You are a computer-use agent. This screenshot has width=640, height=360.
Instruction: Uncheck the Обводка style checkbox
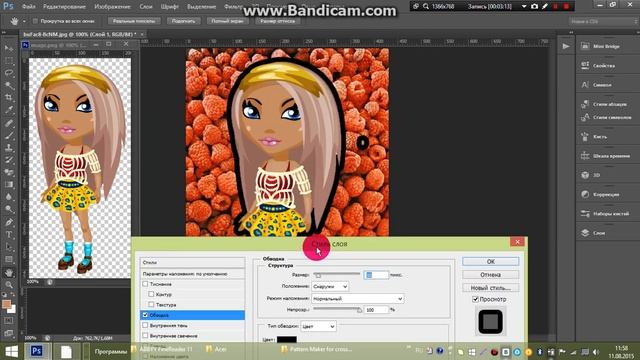145,315
